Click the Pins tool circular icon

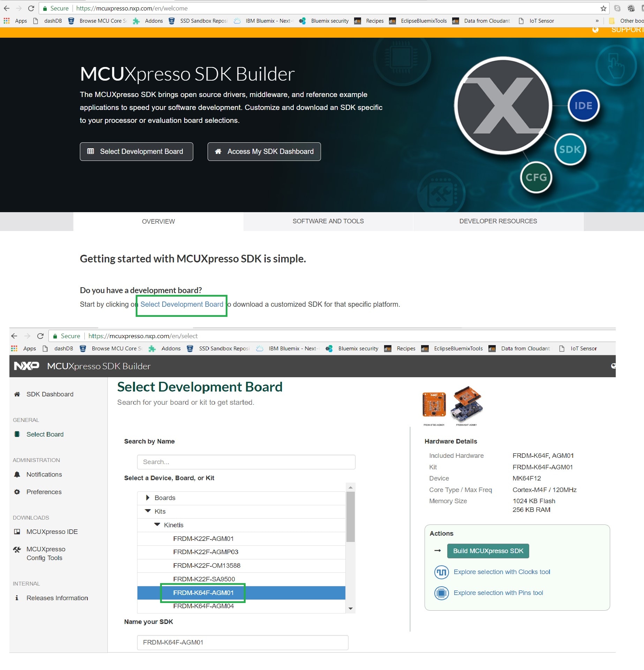441,593
